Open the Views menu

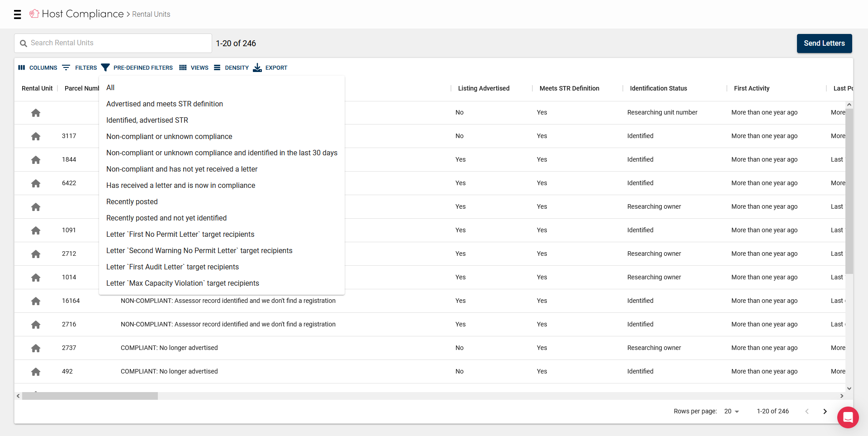pos(194,67)
